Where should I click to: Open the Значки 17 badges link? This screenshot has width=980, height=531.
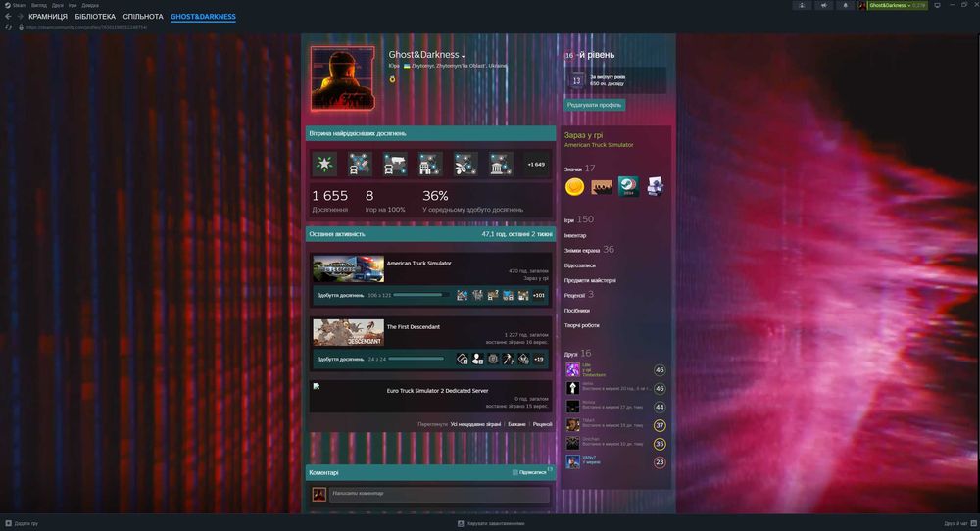coord(579,169)
